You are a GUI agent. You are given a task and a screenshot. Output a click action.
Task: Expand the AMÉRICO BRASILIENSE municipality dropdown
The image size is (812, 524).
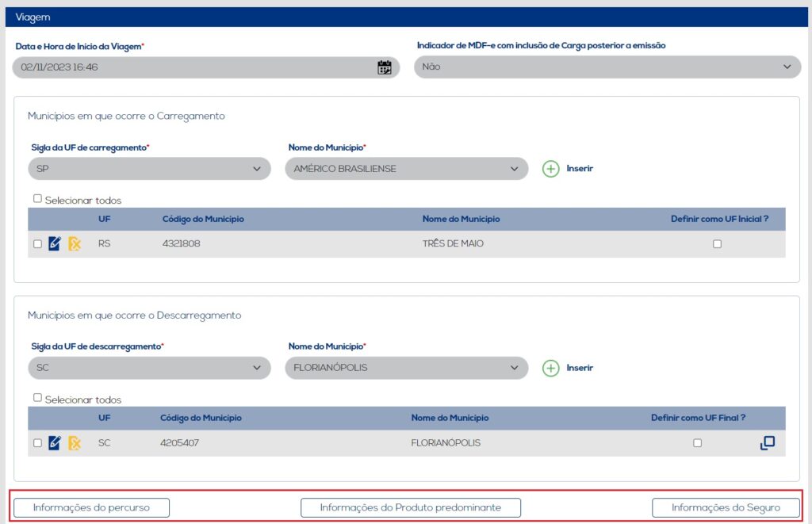(406, 169)
